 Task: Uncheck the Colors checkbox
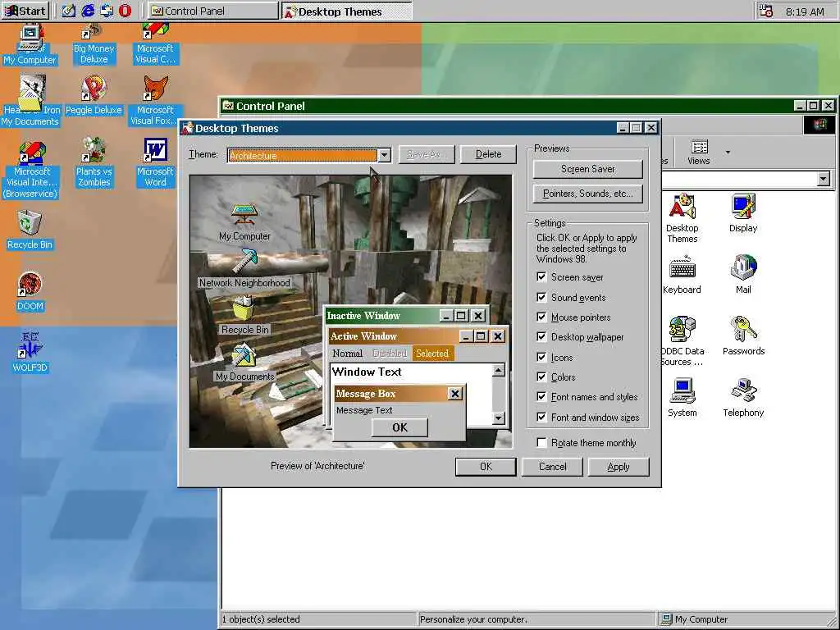[541, 377]
